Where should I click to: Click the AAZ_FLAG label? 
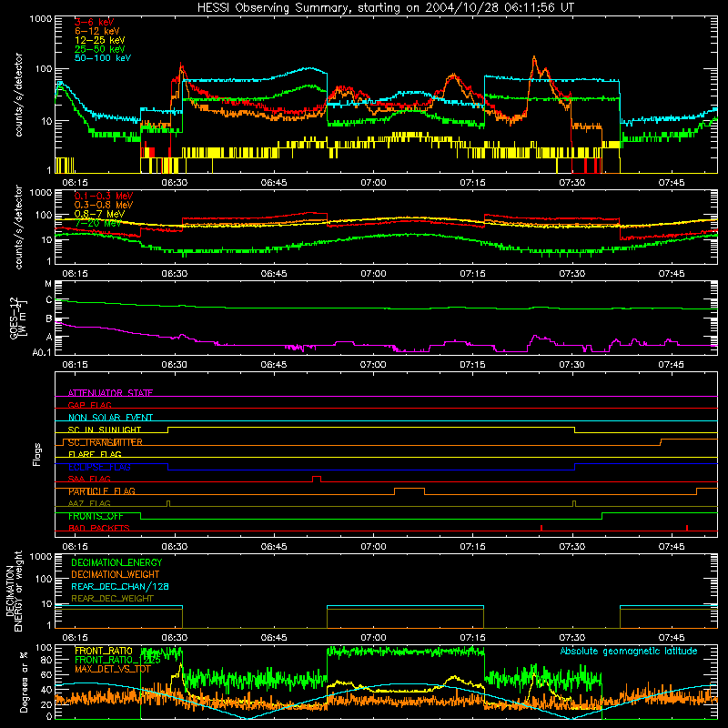[x=89, y=503]
